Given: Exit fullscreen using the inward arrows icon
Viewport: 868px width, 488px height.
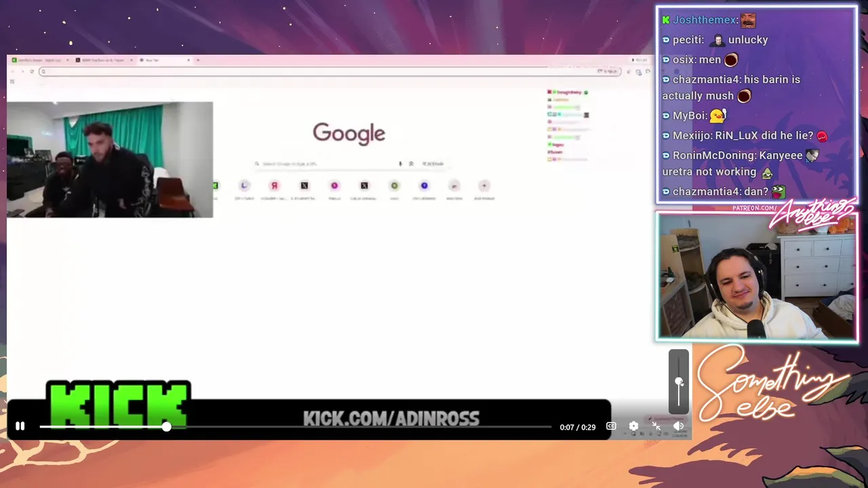Looking at the screenshot, I should pyautogui.click(x=656, y=426).
